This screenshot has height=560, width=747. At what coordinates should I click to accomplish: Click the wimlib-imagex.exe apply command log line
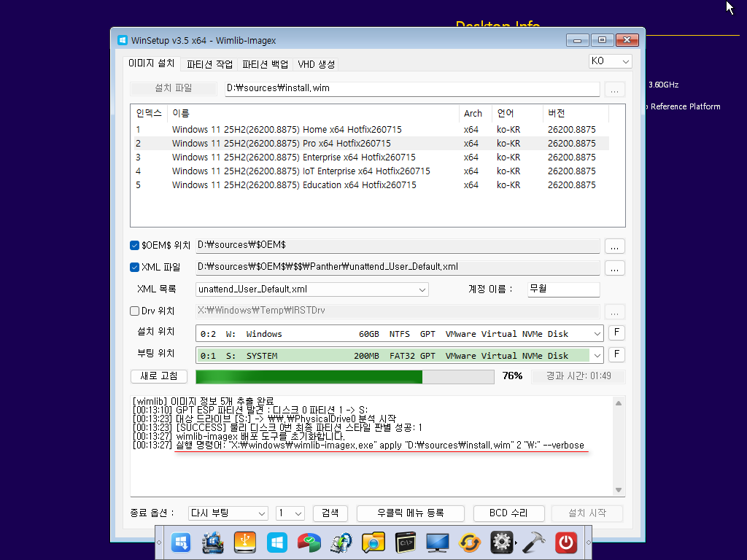358,446
